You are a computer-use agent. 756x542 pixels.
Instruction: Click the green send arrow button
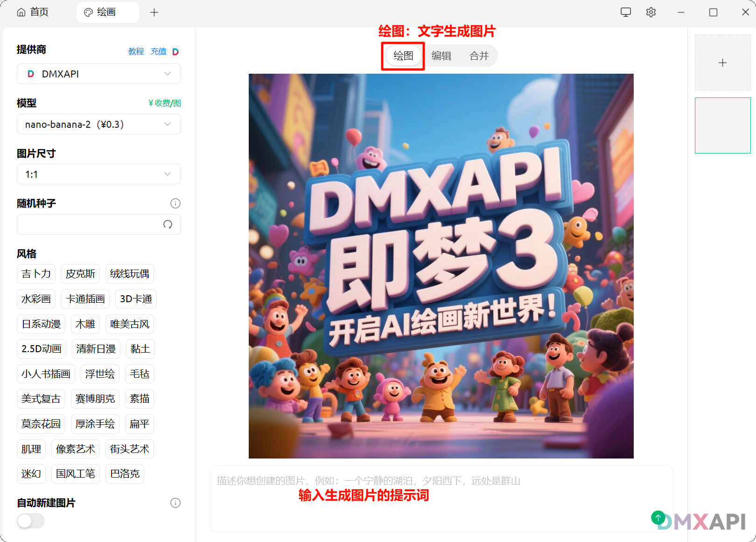click(x=658, y=517)
